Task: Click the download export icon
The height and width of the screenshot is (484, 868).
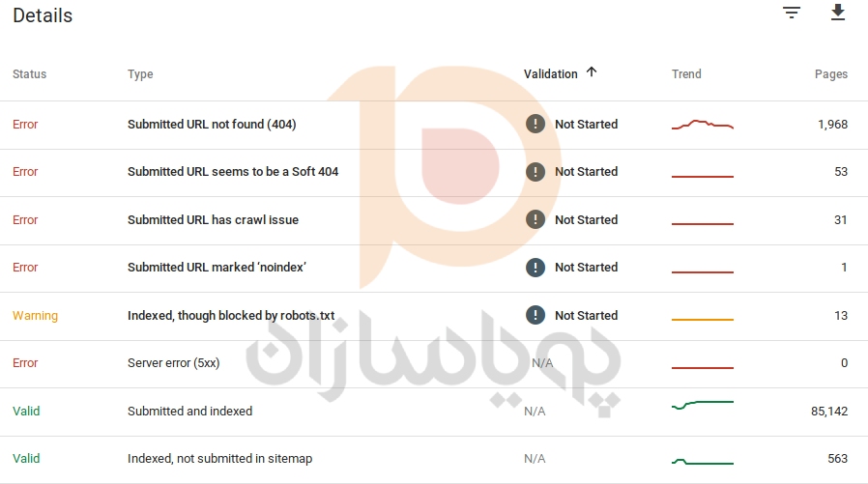Action: pyautogui.click(x=838, y=13)
